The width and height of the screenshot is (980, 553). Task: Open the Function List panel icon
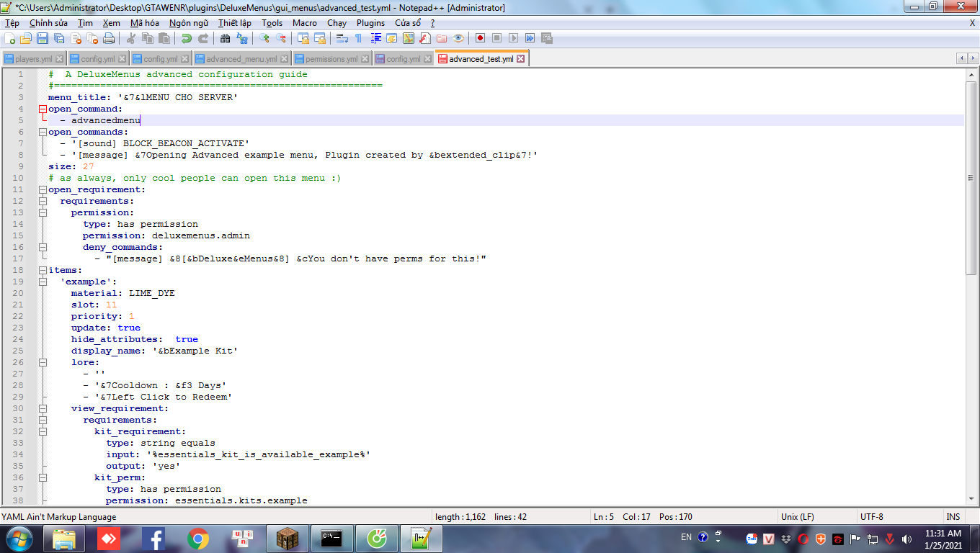pyautogui.click(x=425, y=38)
